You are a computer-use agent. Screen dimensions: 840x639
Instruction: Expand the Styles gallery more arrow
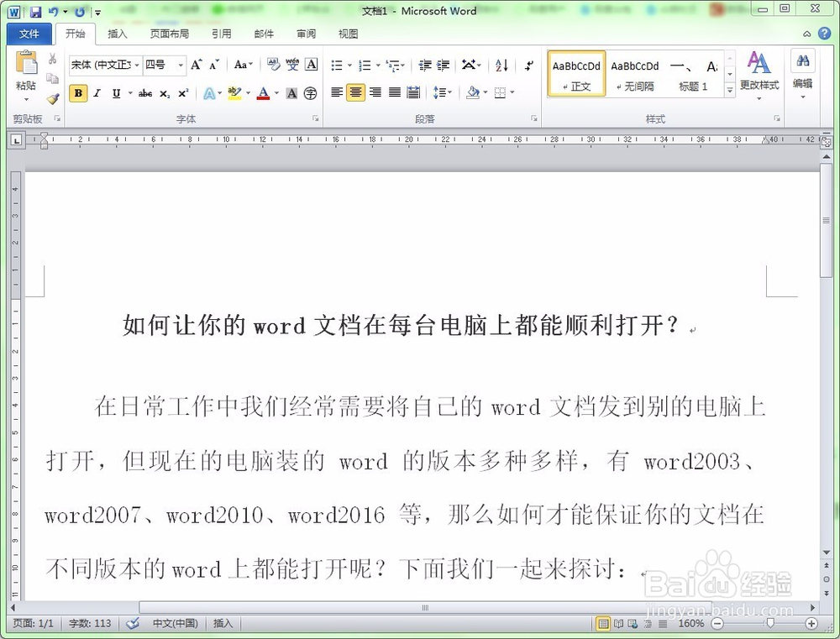click(730, 90)
